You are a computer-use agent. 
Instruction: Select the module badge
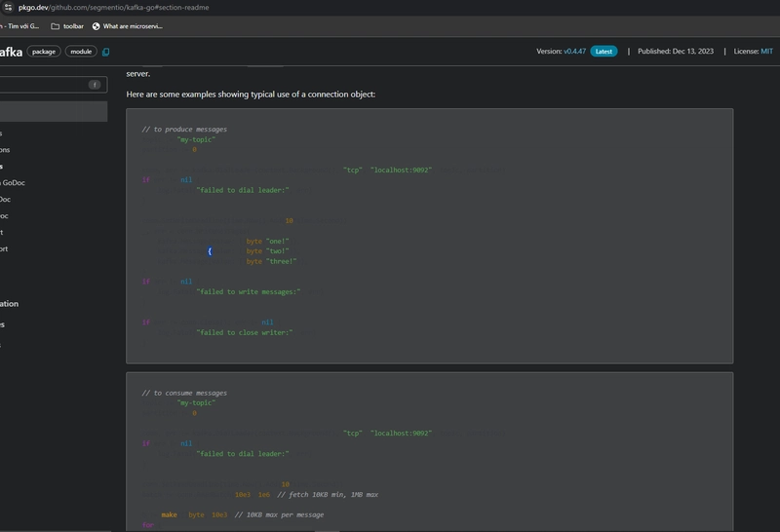point(81,52)
